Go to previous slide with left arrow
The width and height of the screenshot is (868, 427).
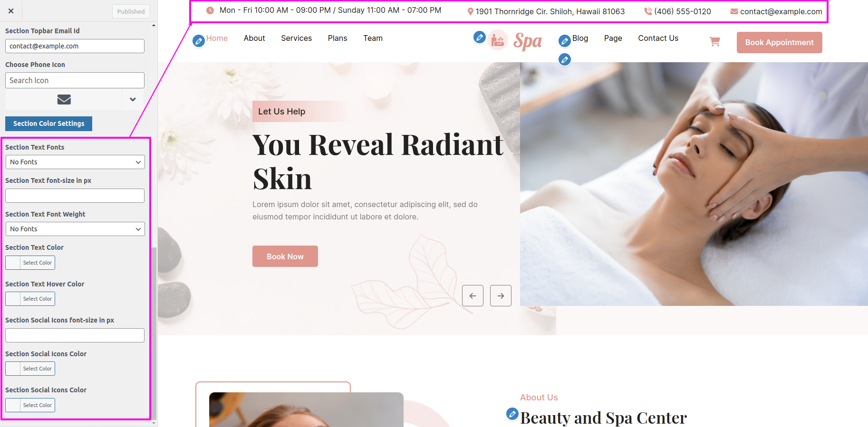473,296
